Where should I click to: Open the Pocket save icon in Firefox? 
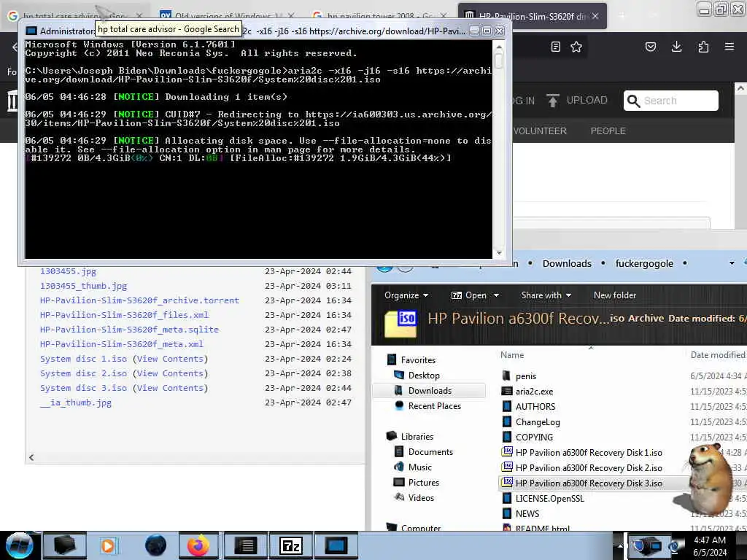(x=651, y=47)
